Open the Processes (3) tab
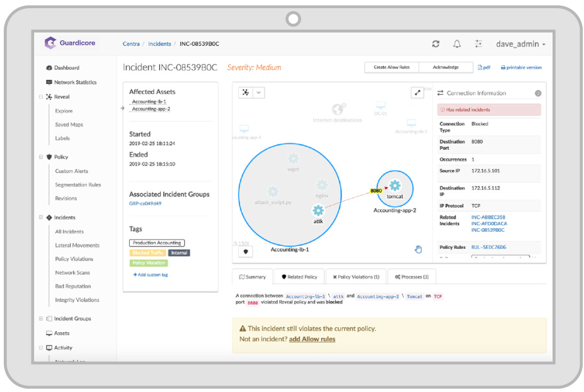 412,277
